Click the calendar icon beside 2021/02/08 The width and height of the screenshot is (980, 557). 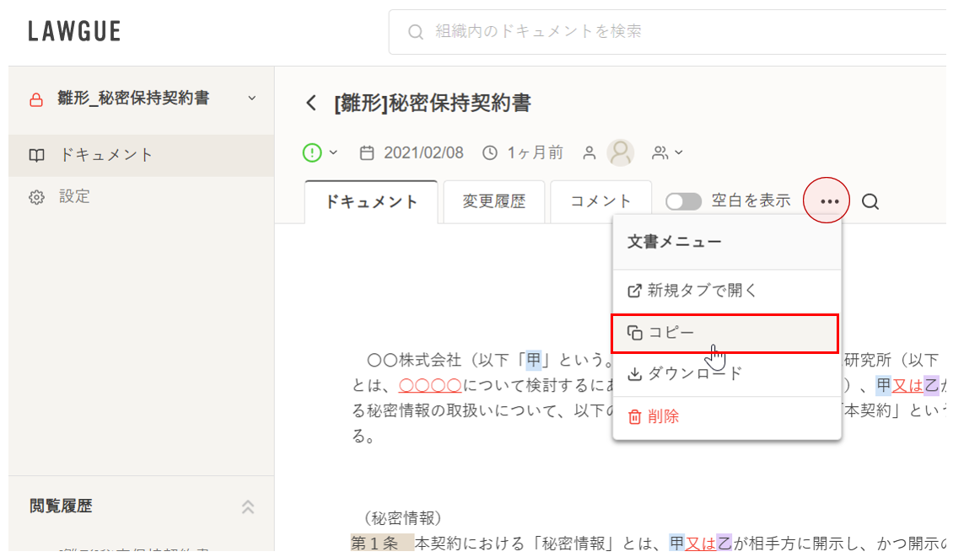(367, 153)
